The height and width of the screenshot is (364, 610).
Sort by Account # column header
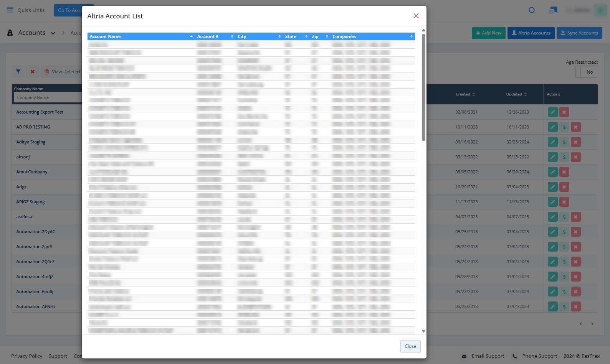(x=215, y=36)
